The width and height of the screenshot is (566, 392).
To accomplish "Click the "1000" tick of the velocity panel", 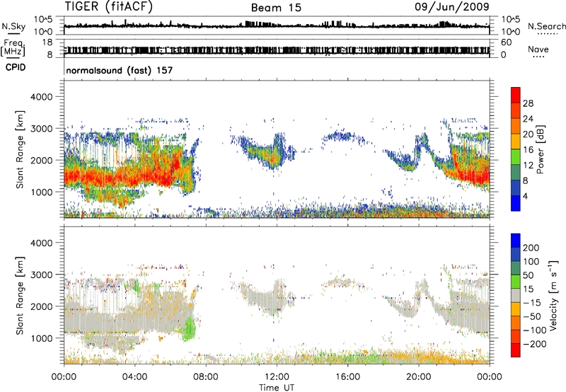I will (41, 338).
